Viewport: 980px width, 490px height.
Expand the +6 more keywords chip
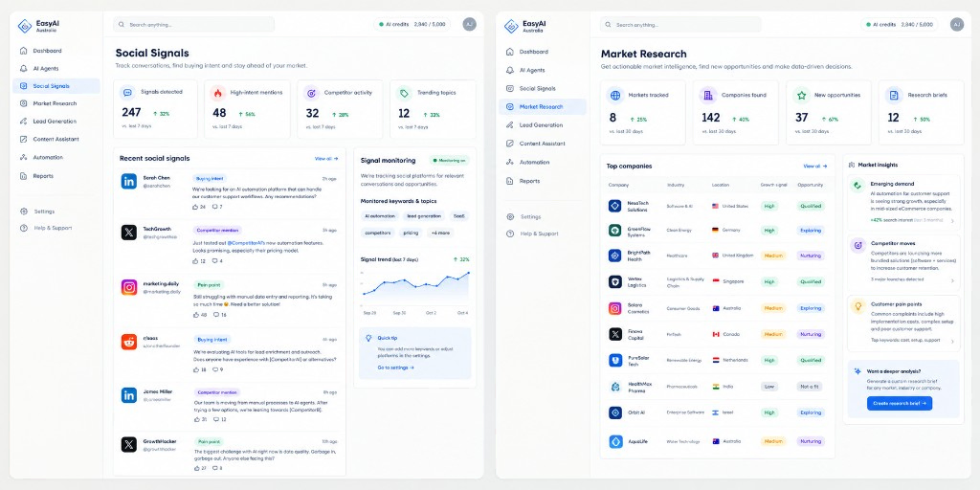pyautogui.click(x=440, y=233)
